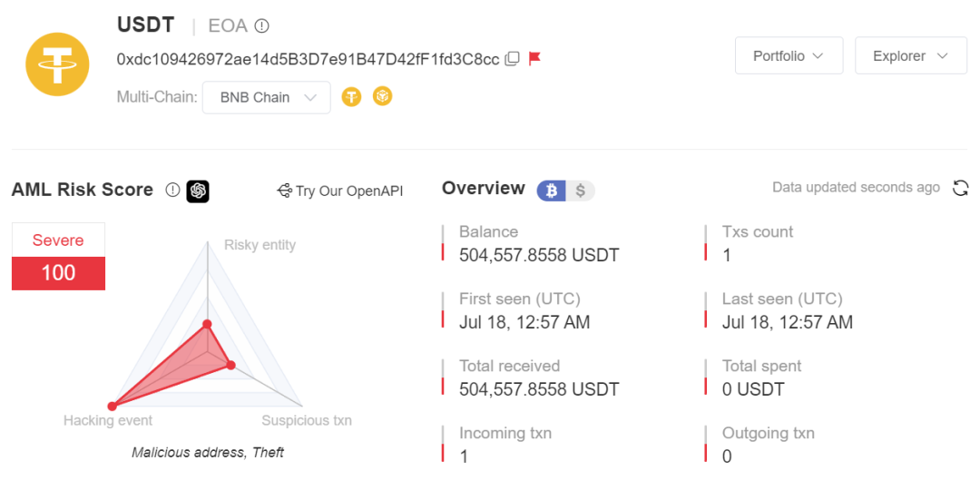Switch Overview to dollar value view

click(x=581, y=191)
